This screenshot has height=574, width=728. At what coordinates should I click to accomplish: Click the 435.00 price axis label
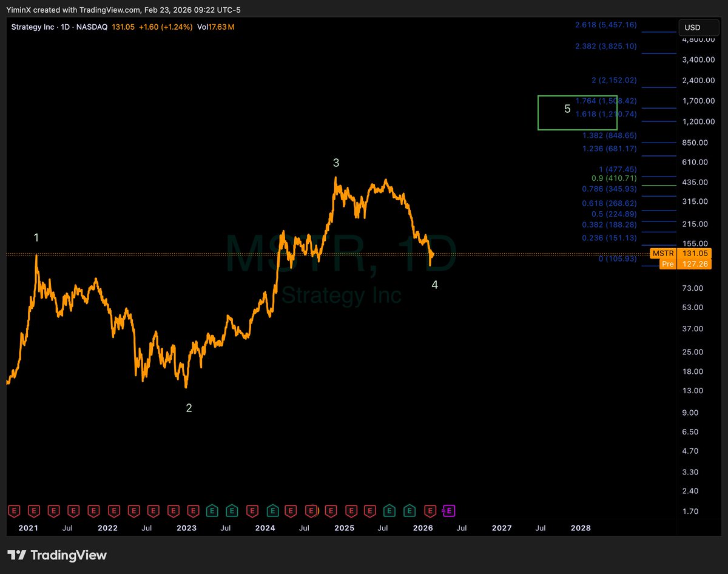[695, 182]
